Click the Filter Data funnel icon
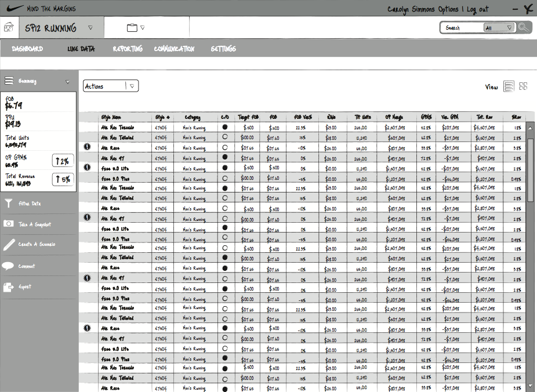 pos(9,204)
